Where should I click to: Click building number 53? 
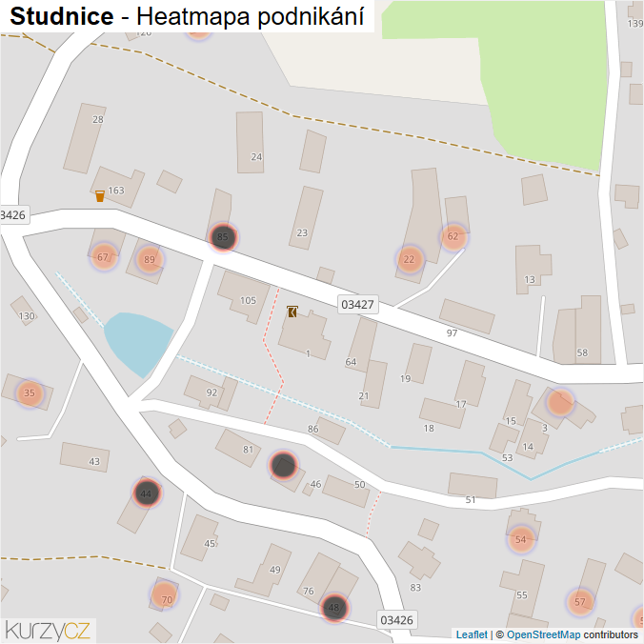coord(507,458)
